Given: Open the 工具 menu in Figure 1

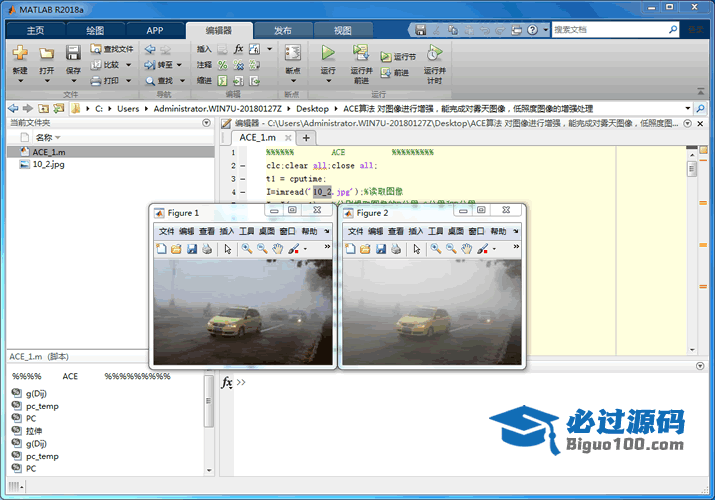Looking at the screenshot, I should (246, 231).
